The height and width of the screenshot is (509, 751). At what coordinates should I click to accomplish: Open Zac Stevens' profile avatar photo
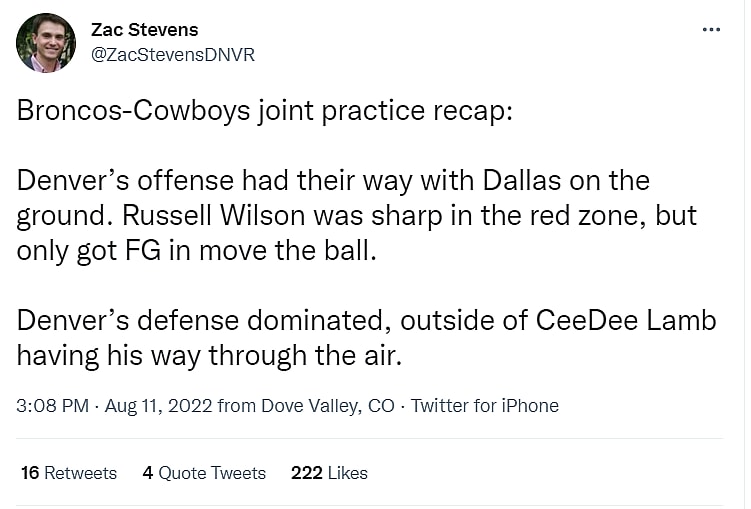(46, 43)
